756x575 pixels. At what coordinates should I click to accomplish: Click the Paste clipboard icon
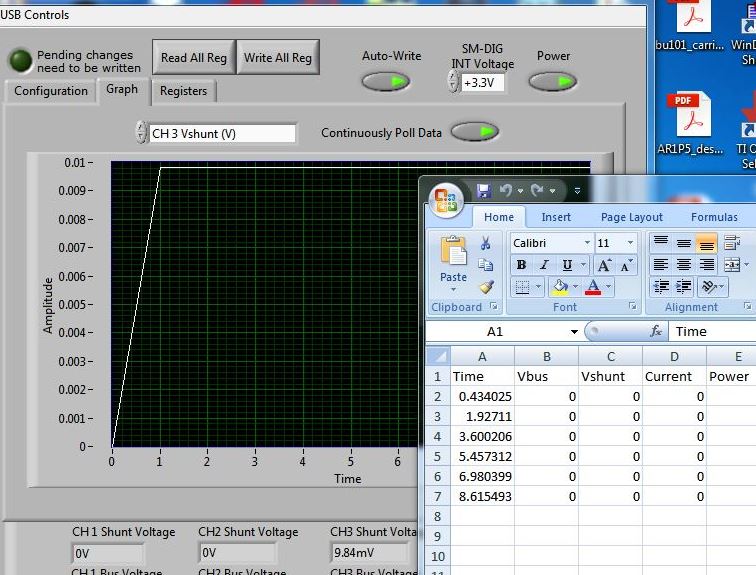coord(453,251)
